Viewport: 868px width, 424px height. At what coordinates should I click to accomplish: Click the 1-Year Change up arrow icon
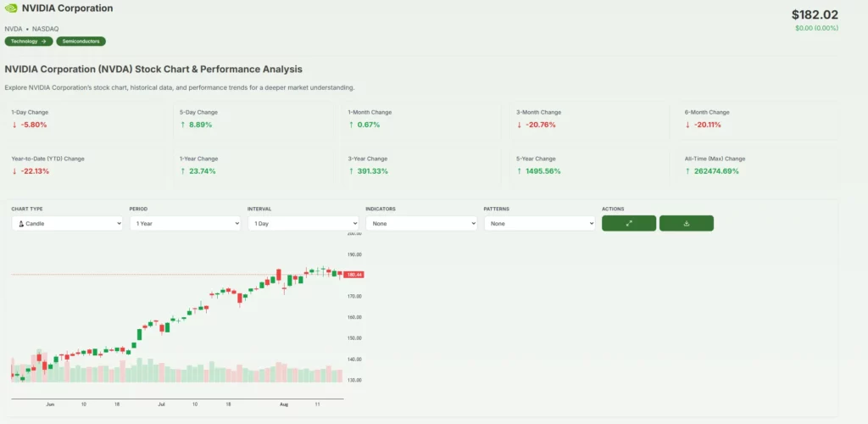[x=183, y=171]
